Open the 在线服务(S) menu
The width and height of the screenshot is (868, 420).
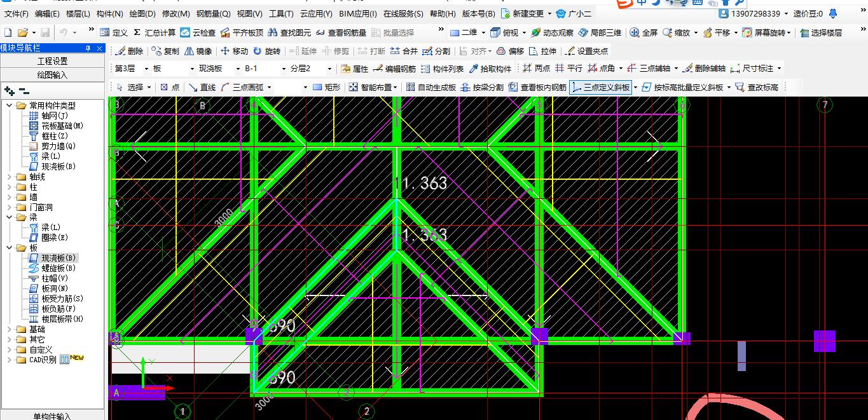403,14
